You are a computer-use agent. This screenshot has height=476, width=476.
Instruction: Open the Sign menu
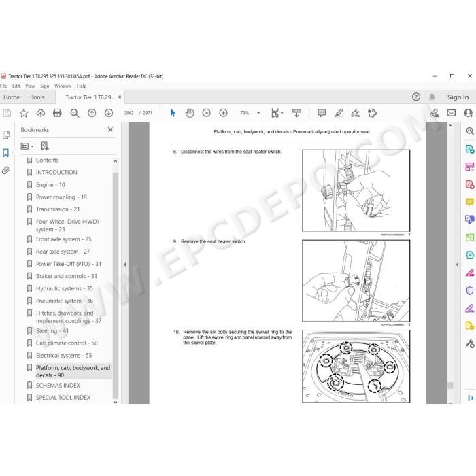45,86
